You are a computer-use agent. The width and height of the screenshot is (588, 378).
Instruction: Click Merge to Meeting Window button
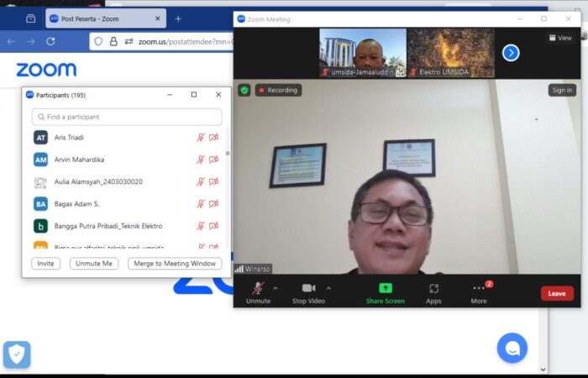(x=175, y=264)
